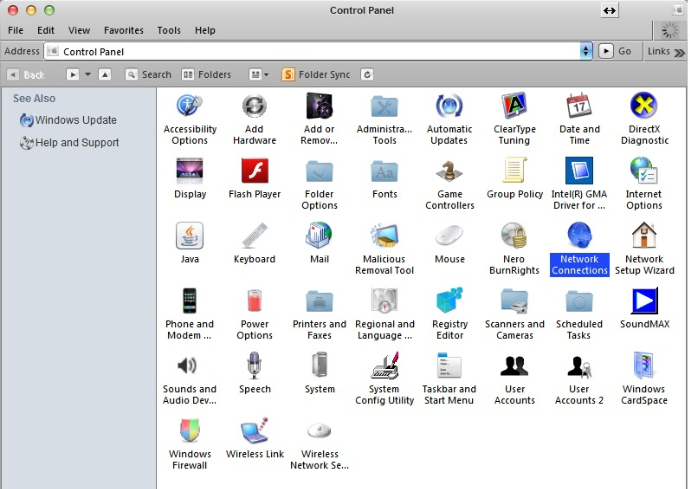This screenshot has height=489, width=690.
Task: Open the System applet
Action: point(319,373)
